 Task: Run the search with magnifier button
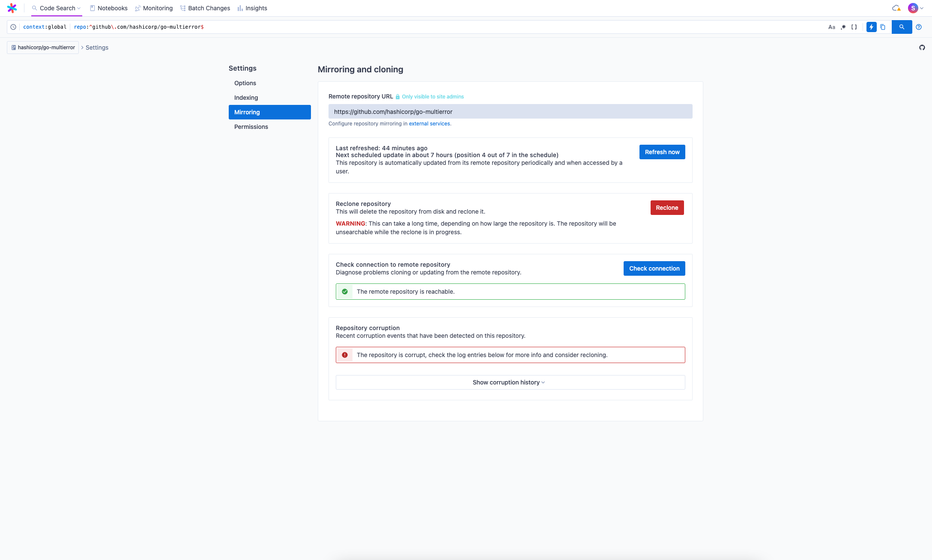[x=902, y=27]
